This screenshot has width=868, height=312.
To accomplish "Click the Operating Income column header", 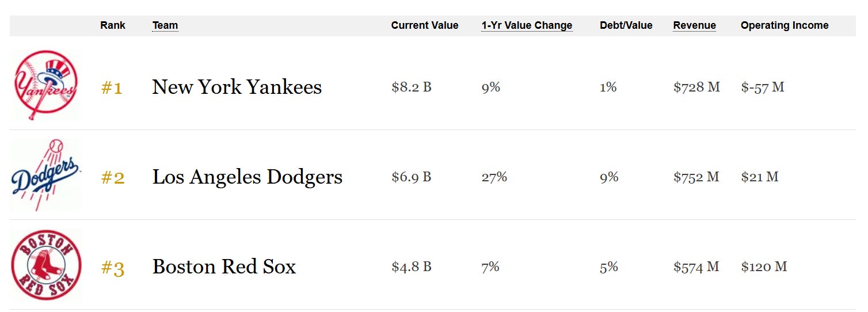I will 785,25.
